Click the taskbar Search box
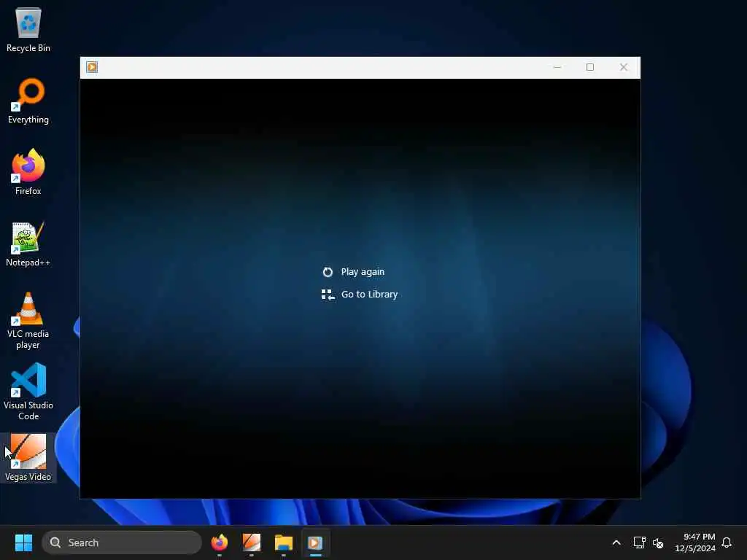This screenshot has height=560, width=747. (122, 542)
